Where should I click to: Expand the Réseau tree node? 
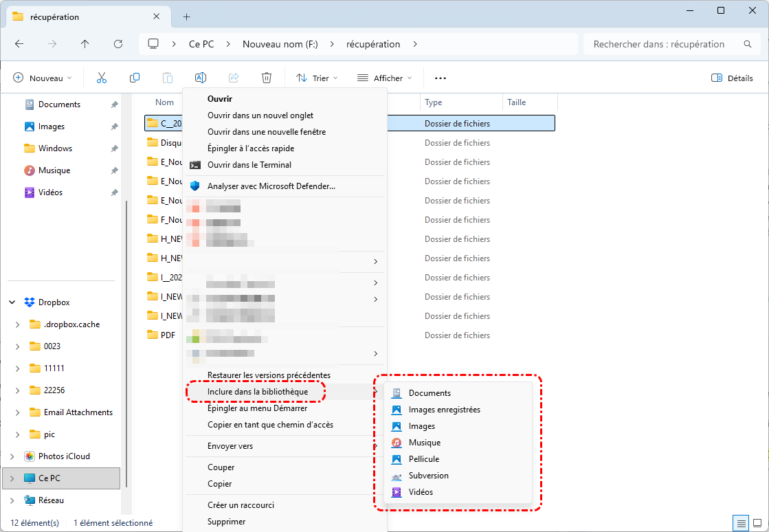tap(12, 500)
